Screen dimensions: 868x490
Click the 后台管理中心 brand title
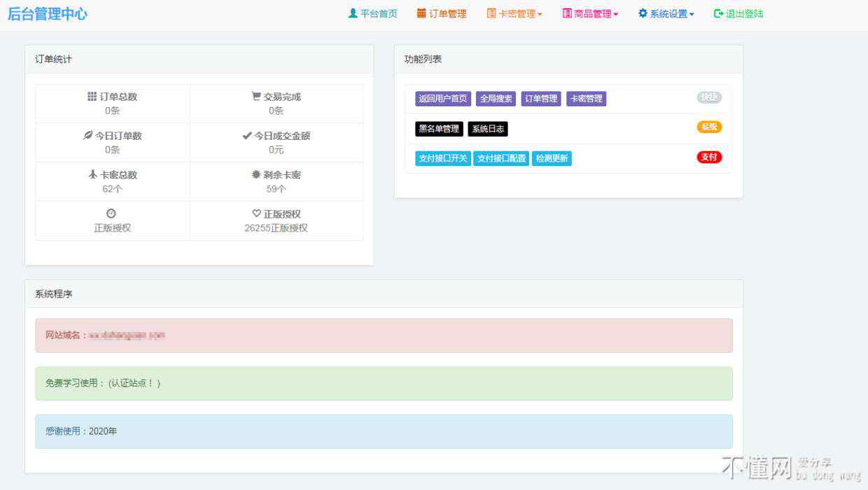coord(48,13)
